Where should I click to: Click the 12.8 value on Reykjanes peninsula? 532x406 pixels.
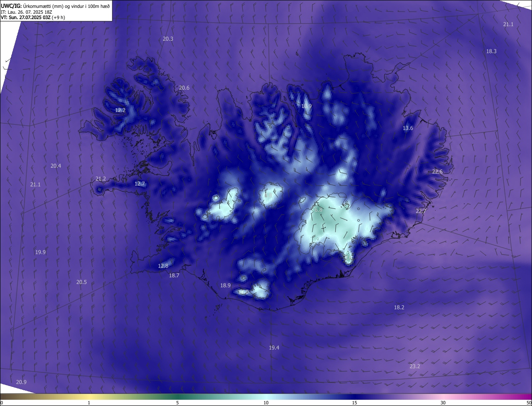click(x=163, y=266)
